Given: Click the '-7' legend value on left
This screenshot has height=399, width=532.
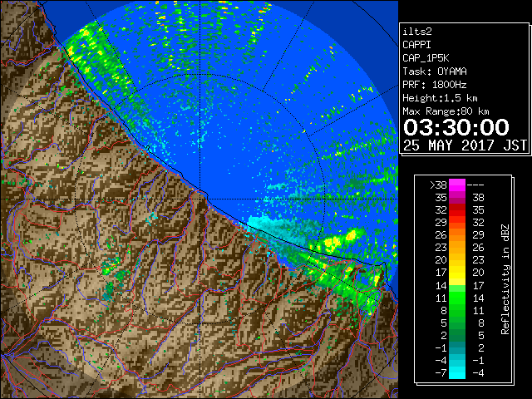Looking at the screenshot, I should pyautogui.click(x=441, y=373).
